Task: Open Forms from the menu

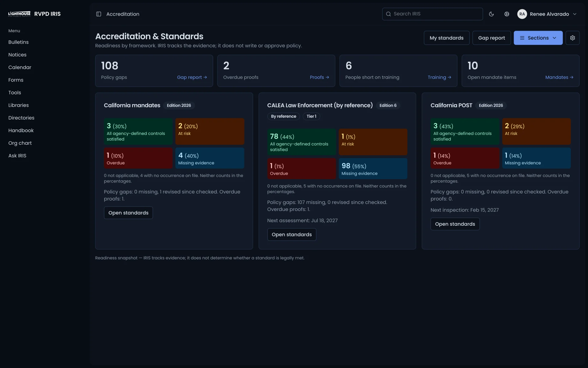Action: coord(16,80)
